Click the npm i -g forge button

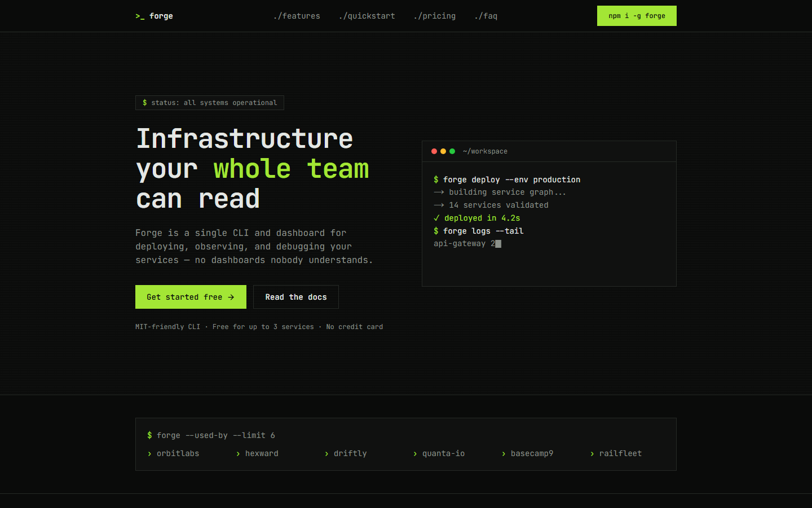click(x=637, y=16)
